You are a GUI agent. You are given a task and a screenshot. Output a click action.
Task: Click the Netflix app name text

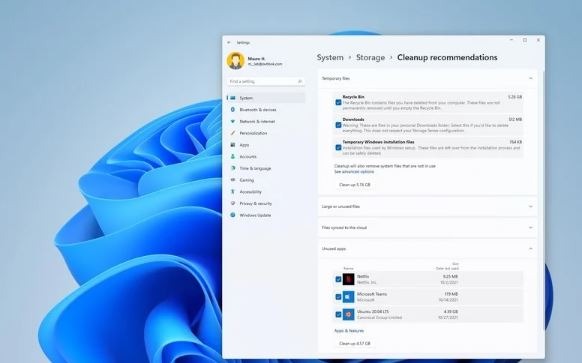(363, 277)
